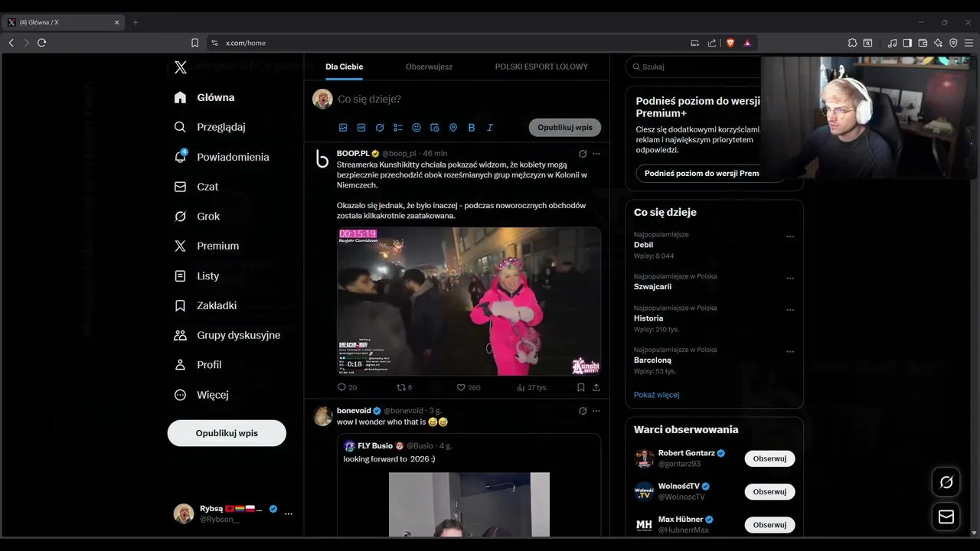Reply to BOOP.PL post (20 replies)

click(347, 387)
